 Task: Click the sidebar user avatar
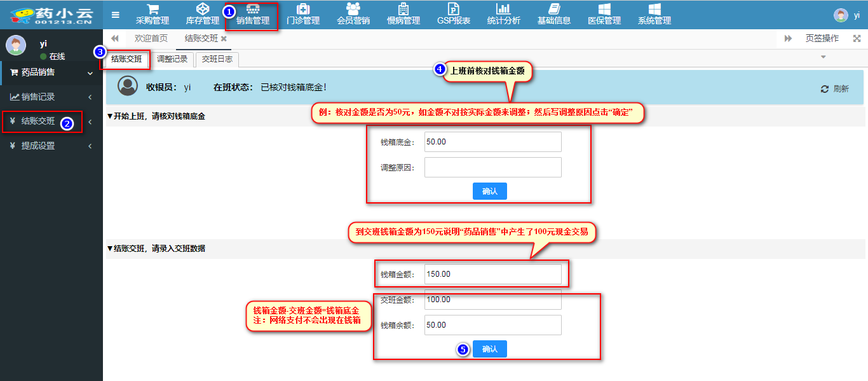[16, 45]
